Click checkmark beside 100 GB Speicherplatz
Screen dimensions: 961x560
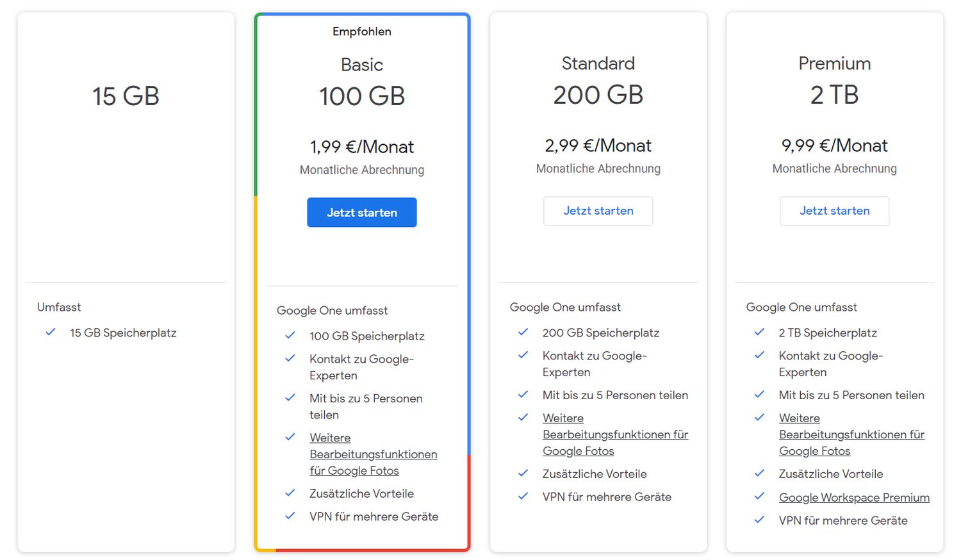click(x=290, y=335)
